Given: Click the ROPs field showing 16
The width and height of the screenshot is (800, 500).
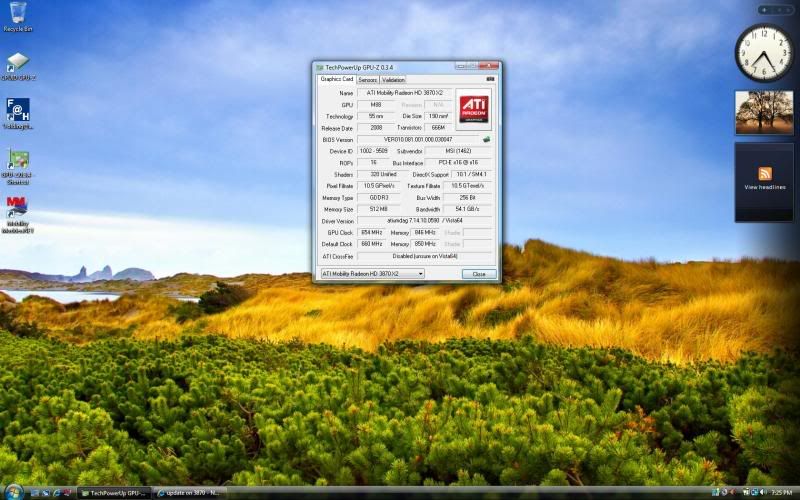Looking at the screenshot, I should (373, 163).
